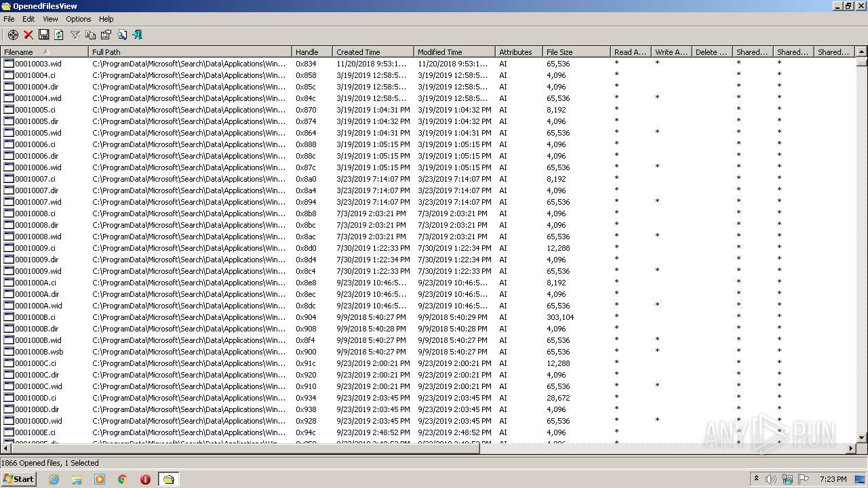Viewport: 868px width, 488px height.
Task: Select the 00010005.dir file row
Action: click(427, 121)
